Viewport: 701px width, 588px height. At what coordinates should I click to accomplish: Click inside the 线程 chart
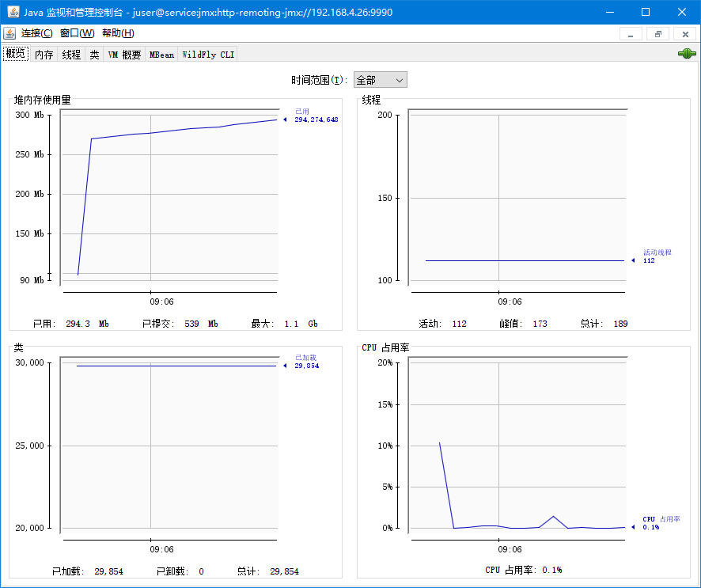coord(517,197)
